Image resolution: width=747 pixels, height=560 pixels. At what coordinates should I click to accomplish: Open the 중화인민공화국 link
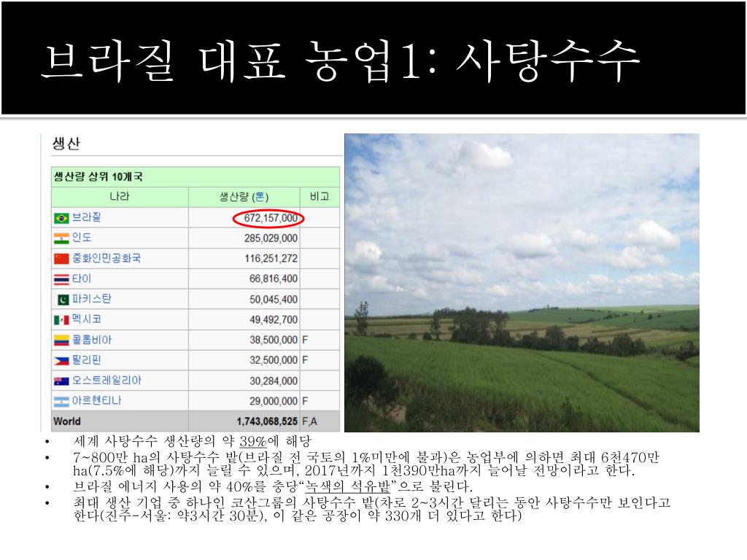pos(107,258)
